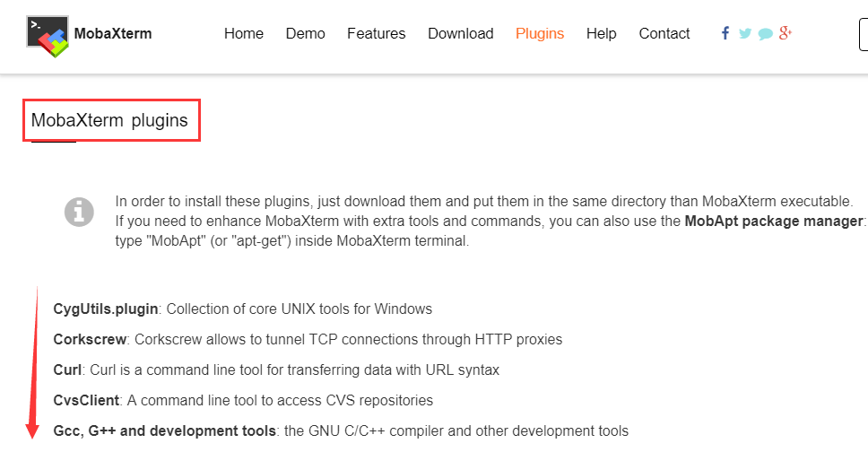Open the Contact menu item
868x452 pixels.
pos(664,34)
